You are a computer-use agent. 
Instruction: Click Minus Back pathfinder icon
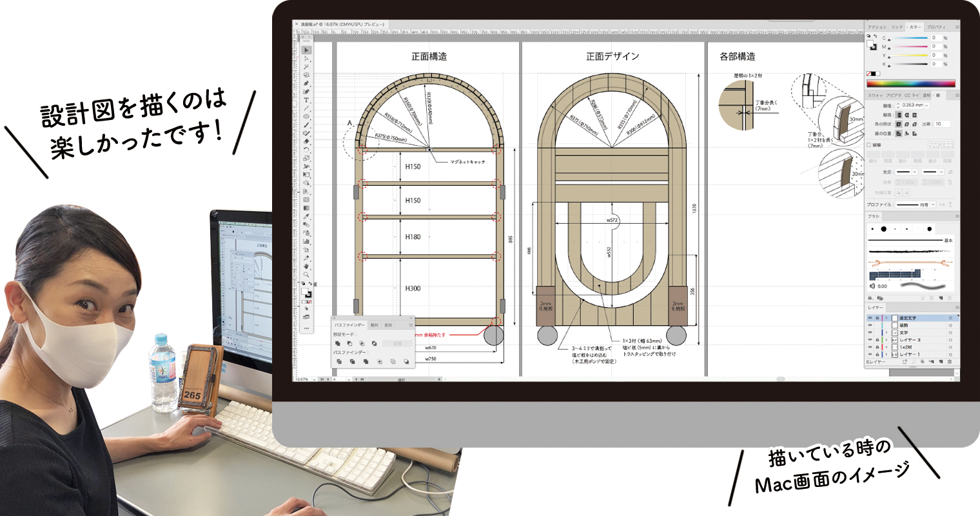(x=407, y=361)
